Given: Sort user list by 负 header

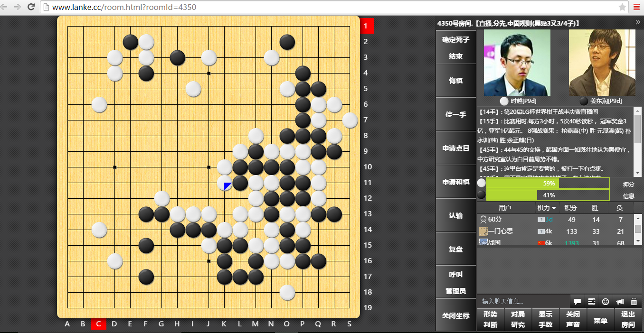Looking at the screenshot, I should coord(620,208).
